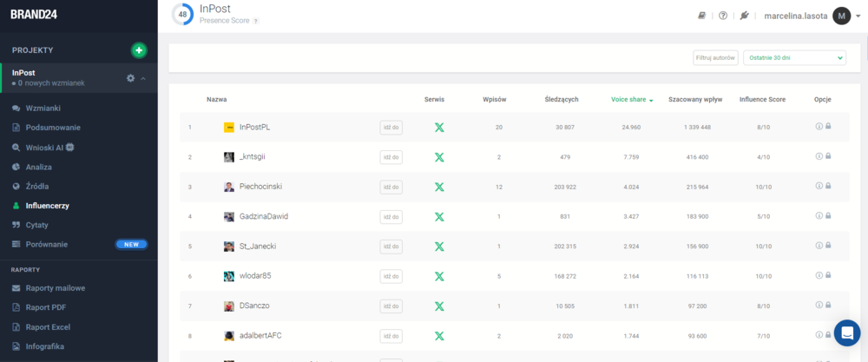Click the NEW badge next to Porównanie
The image size is (868, 362).
coord(131,244)
